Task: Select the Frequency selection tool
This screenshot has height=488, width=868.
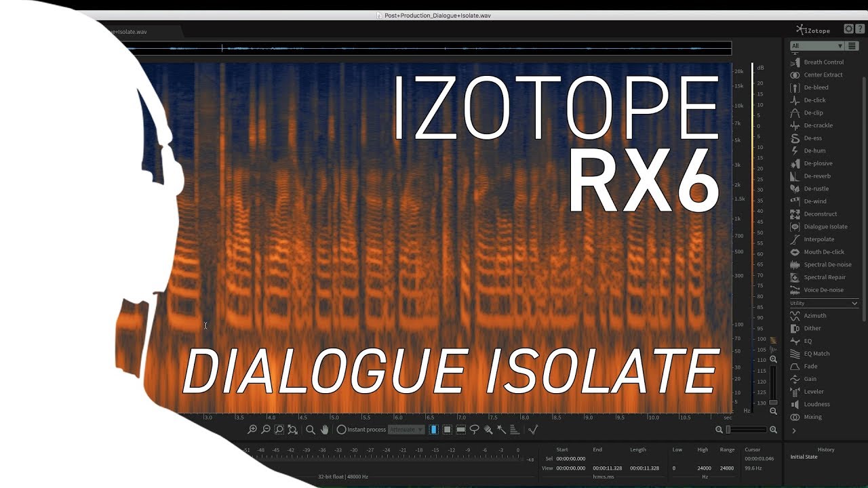Action: 460,430
